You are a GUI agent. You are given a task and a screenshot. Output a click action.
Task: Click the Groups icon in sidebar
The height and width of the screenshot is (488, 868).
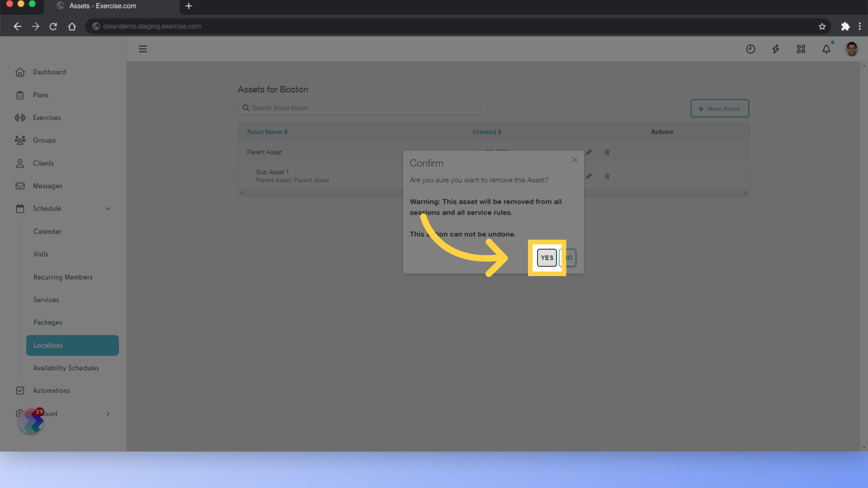tap(20, 140)
